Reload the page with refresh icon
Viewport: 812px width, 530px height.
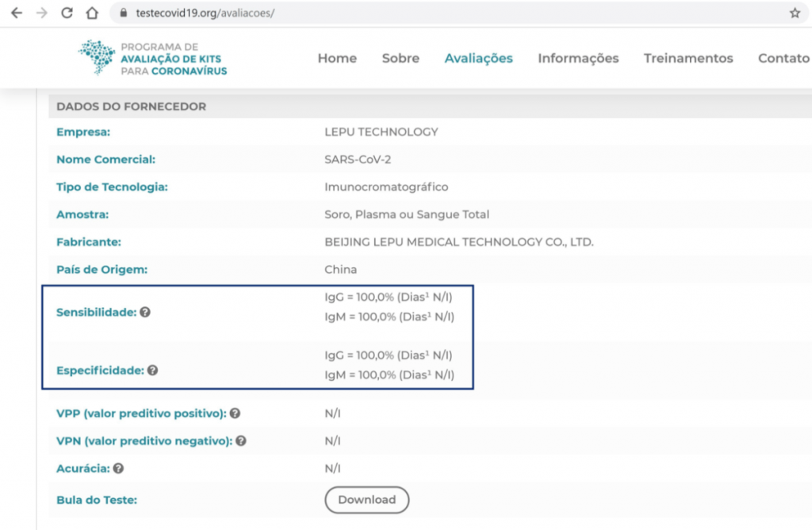(67, 13)
